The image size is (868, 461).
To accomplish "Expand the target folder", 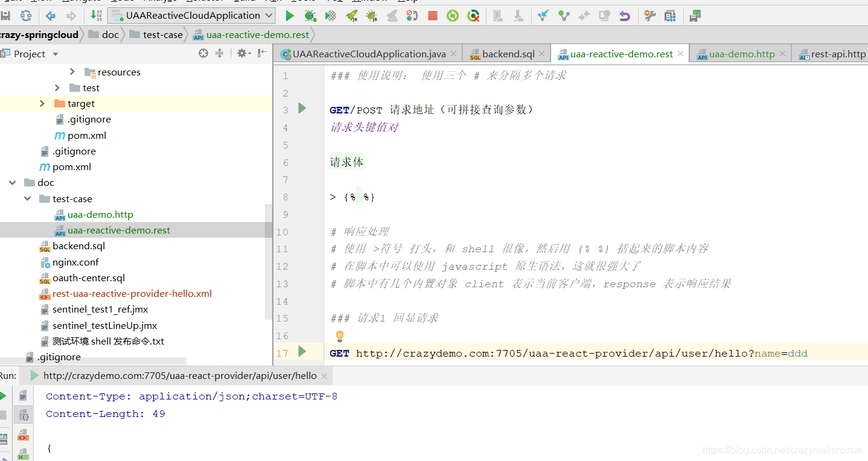I will tap(42, 103).
